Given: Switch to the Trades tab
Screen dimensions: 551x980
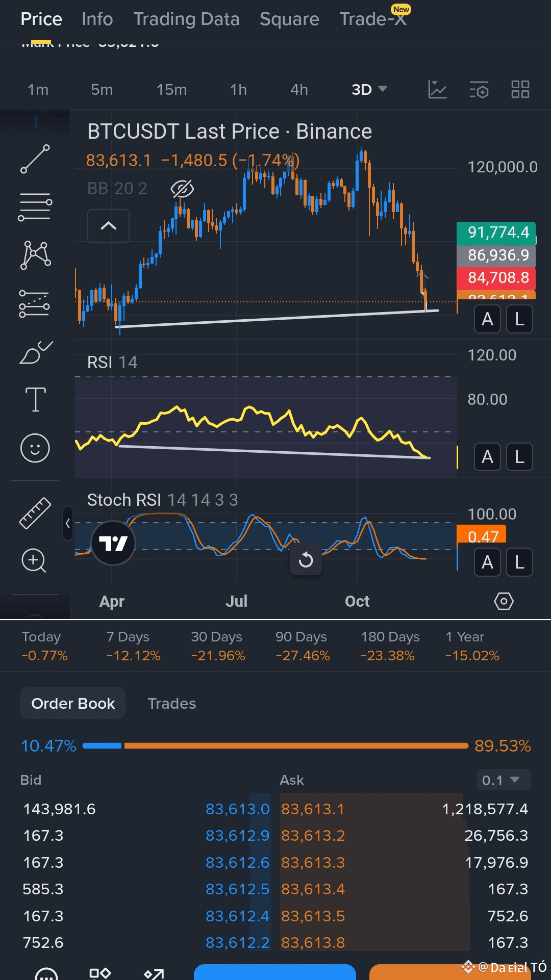Looking at the screenshot, I should (x=172, y=704).
